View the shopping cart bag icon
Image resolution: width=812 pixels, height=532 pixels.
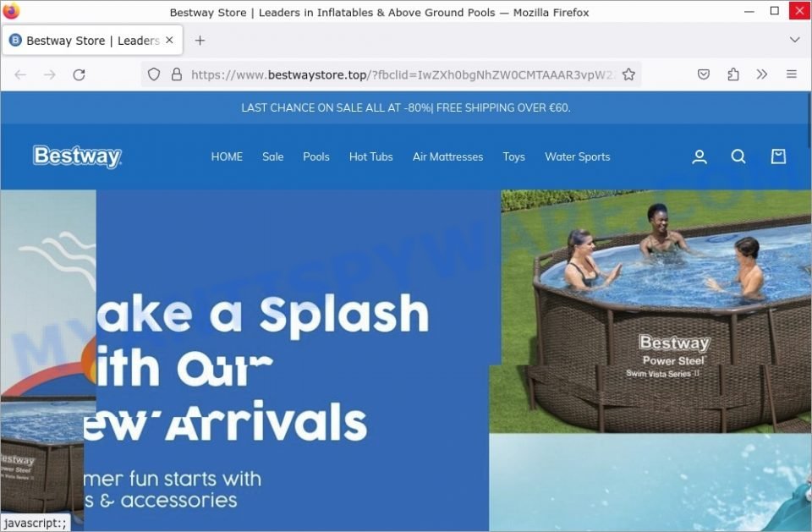tap(778, 156)
